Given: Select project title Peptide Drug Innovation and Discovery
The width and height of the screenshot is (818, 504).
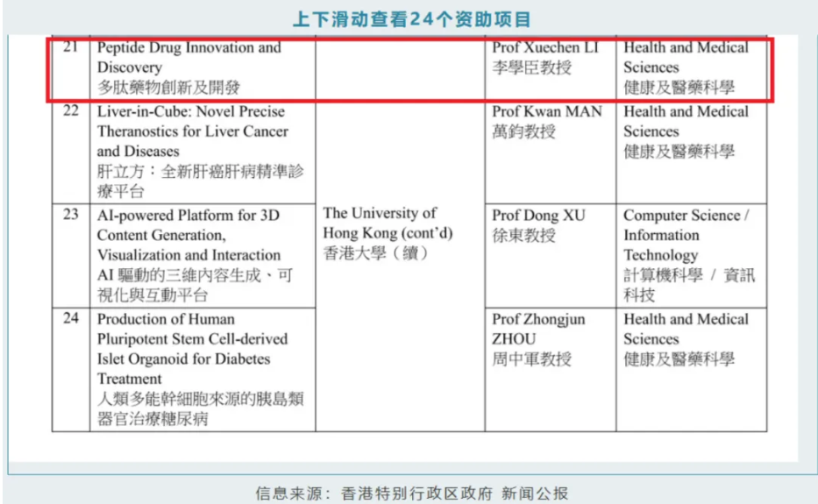Looking at the screenshot, I should coord(188,57).
